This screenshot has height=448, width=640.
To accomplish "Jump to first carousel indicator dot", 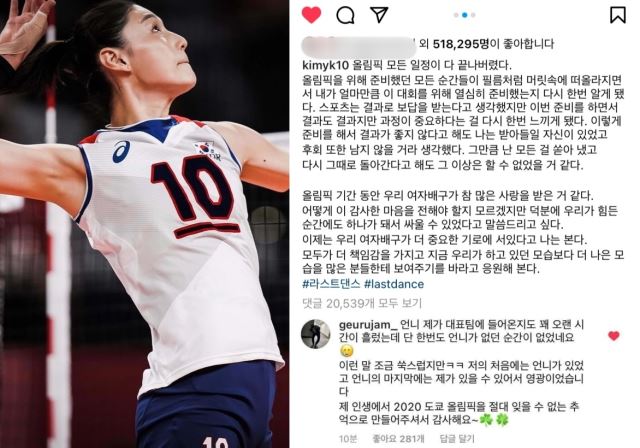I will 456,15.
